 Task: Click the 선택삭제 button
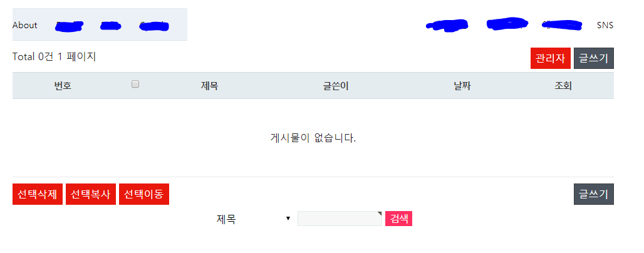point(38,194)
